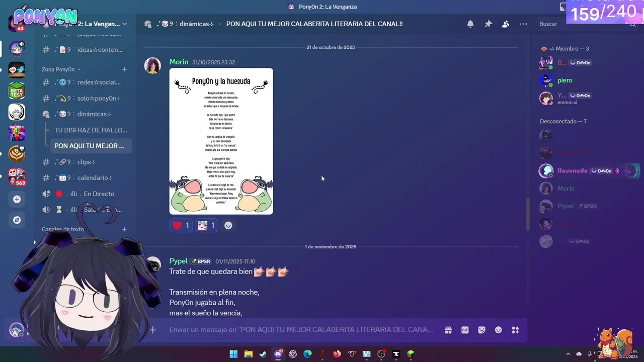Add a channel to Canales de texto
This screenshot has height=362, width=644.
click(x=124, y=229)
